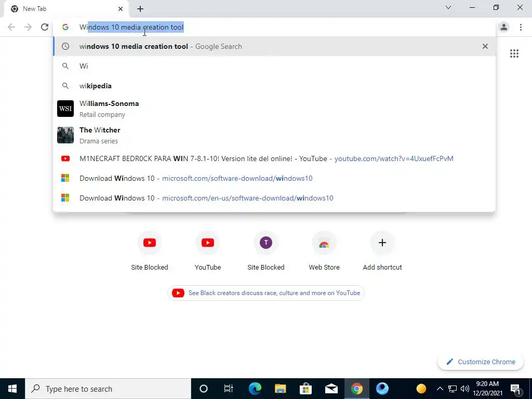This screenshot has width=532, height=399.
Task: Open the Windows Start menu
Action: pyautogui.click(x=12, y=389)
